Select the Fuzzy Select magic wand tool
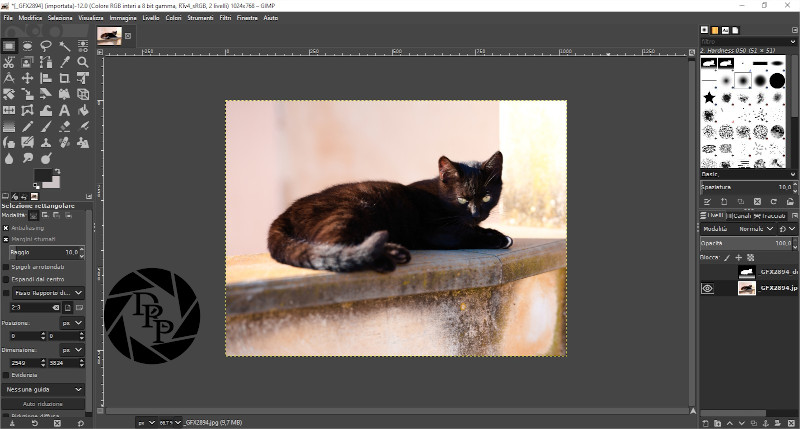Viewport: 800px width, 429px height. (x=64, y=46)
